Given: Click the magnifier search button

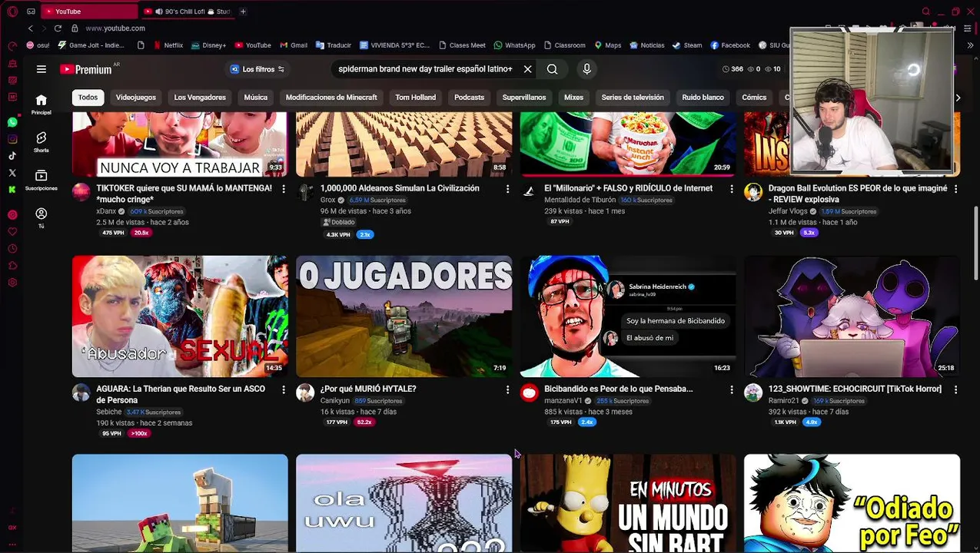Looking at the screenshot, I should (552, 69).
